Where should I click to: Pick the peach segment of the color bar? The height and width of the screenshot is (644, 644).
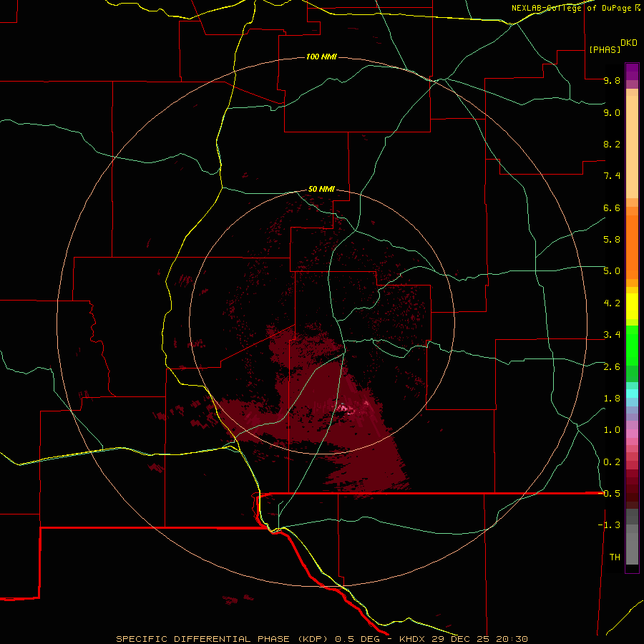tap(632, 147)
